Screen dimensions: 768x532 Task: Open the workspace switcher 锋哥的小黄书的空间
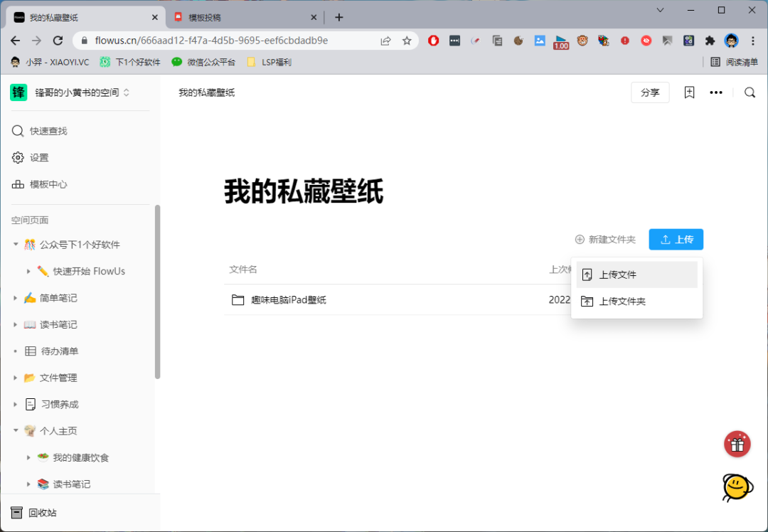82,92
